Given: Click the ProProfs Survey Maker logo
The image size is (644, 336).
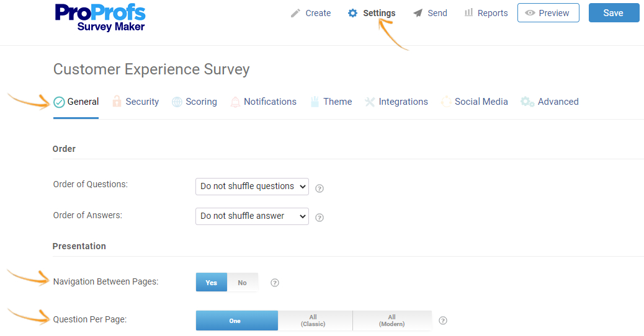Looking at the screenshot, I should [x=100, y=17].
